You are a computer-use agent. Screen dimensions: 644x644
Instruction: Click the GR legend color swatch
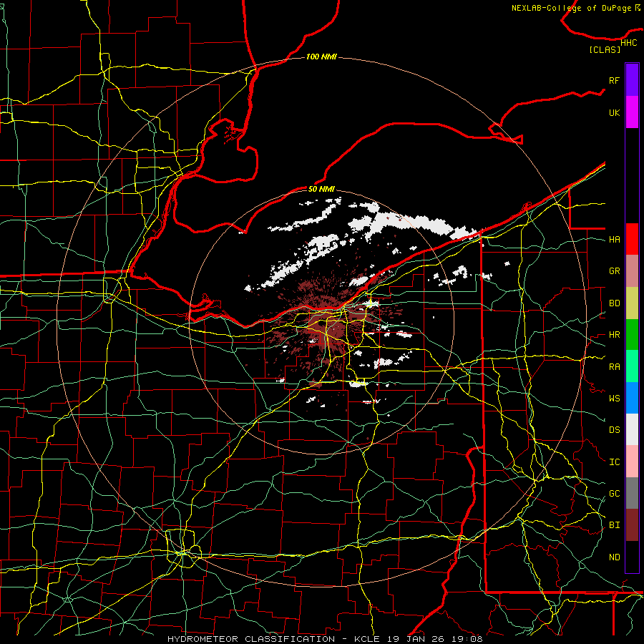pyautogui.click(x=632, y=270)
